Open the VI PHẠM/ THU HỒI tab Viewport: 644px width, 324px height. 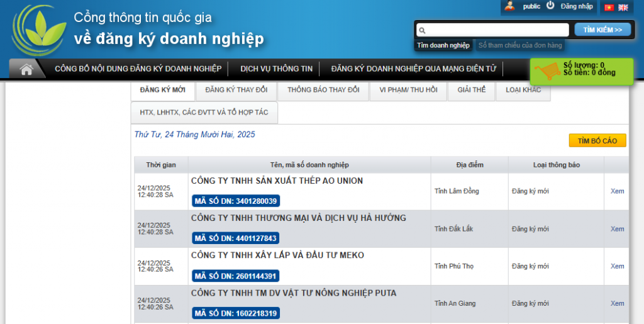408,90
